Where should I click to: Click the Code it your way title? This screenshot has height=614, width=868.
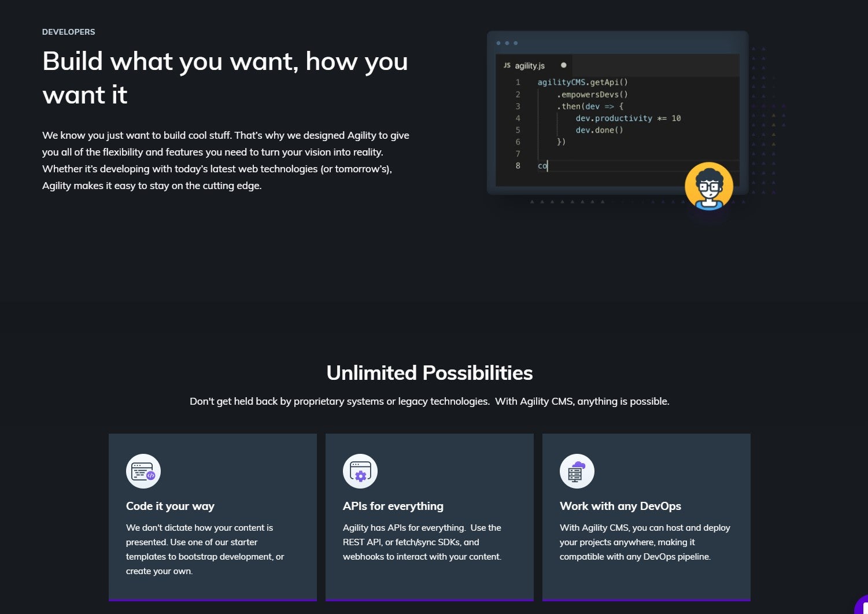[x=170, y=506]
